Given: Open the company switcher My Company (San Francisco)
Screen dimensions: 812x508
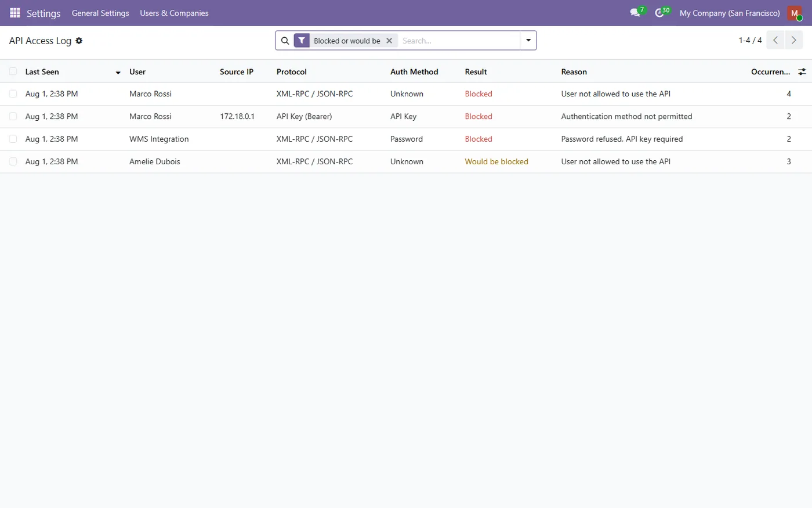Looking at the screenshot, I should pyautogui.click(x=730, y=13).
